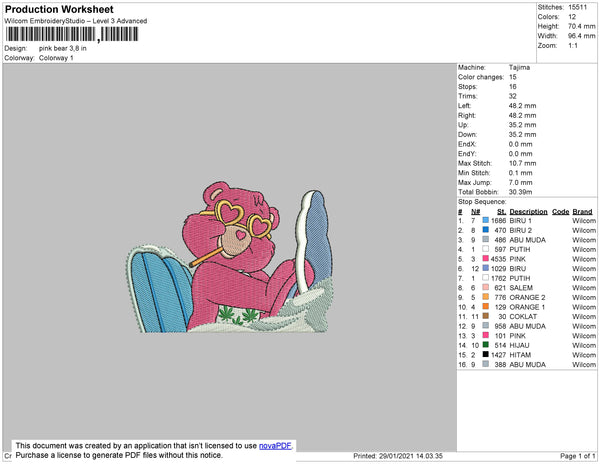
Task: Select the Min Stitch value 0.1 mm
Action: (520, 173)
